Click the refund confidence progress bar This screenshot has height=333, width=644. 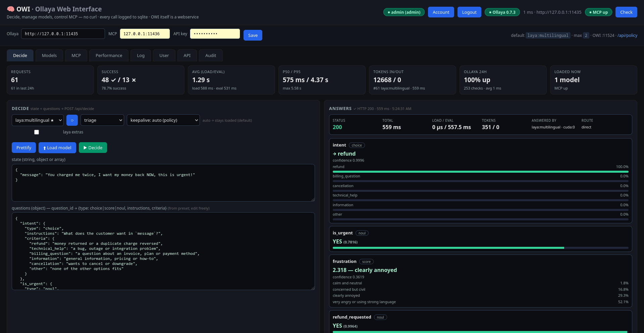pos(480,172)
